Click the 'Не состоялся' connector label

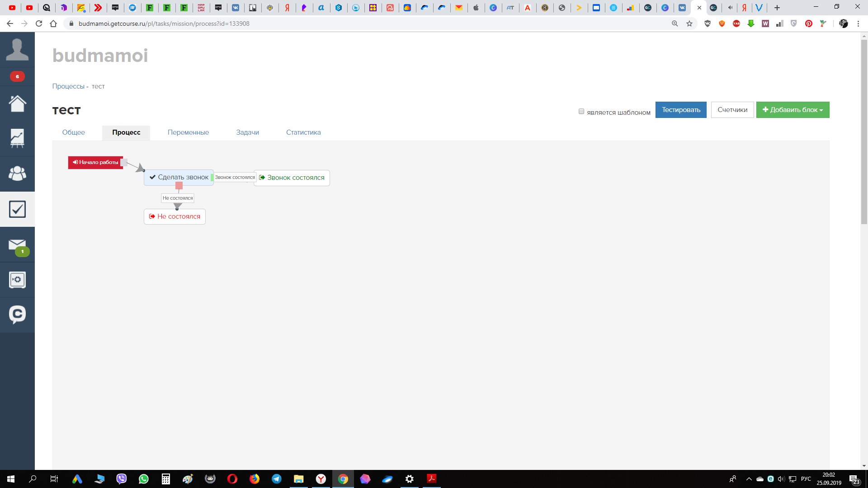(178, 198)
